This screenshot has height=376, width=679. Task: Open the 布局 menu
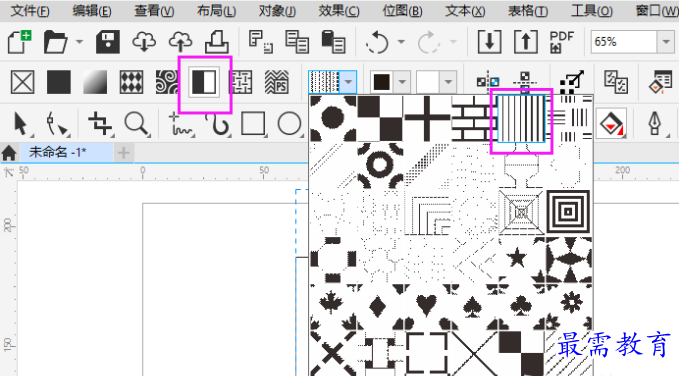tap(217, 10)
